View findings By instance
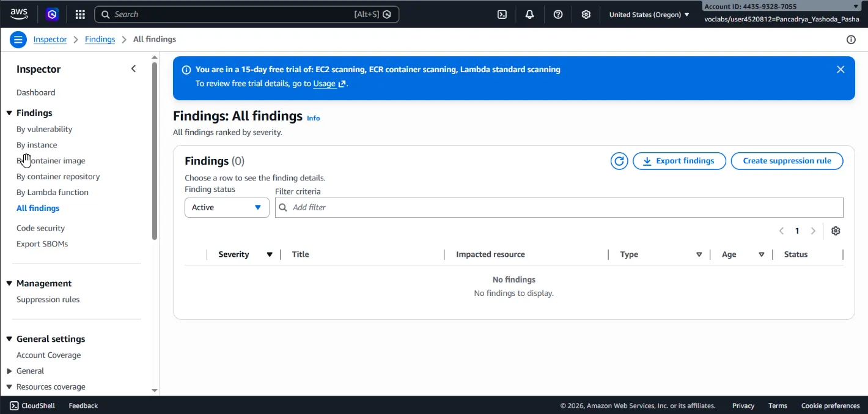 (x=37, y=145)
